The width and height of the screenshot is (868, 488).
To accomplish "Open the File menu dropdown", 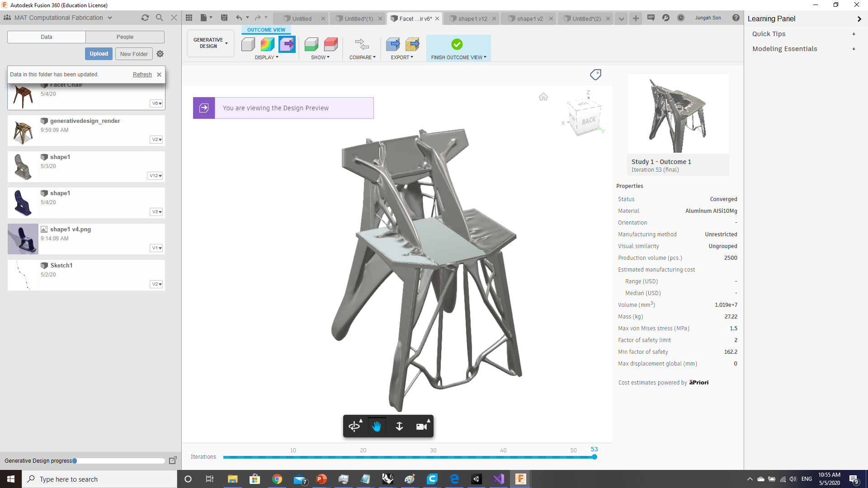I will pos(206,18).
